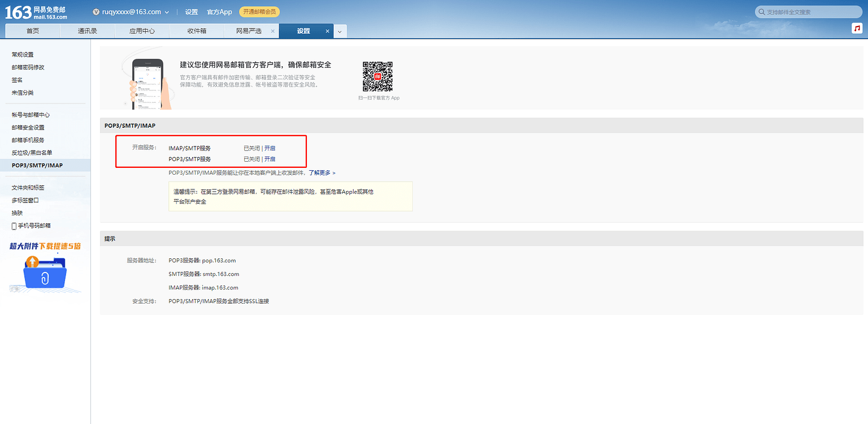Image resolution: width=868 pixels, height=424 pixels.
Task: Click the search magnifier icon
Action: [762, 12]
